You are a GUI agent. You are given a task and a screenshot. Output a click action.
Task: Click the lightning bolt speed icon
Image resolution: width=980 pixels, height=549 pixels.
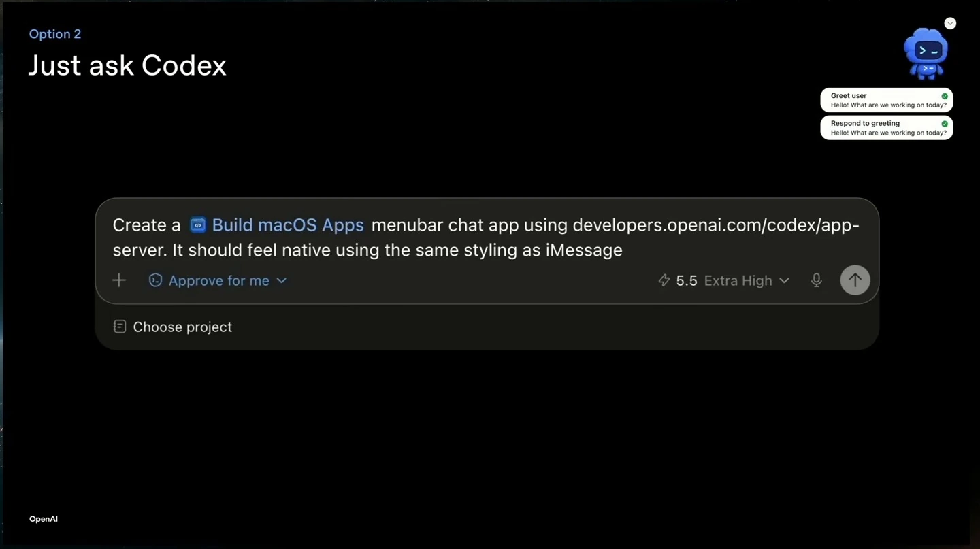coord(664,280)
